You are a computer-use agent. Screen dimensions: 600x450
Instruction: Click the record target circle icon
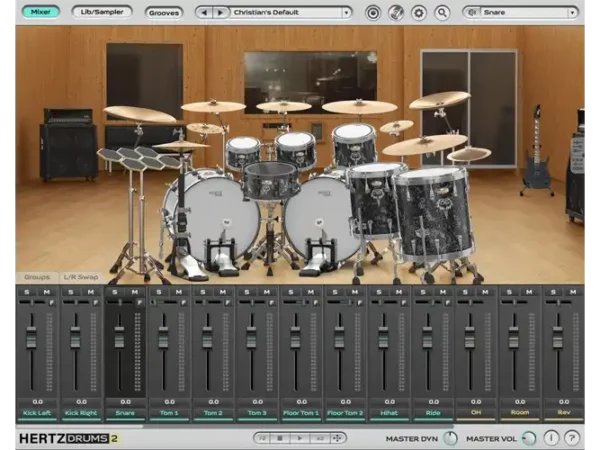[373, 13]
